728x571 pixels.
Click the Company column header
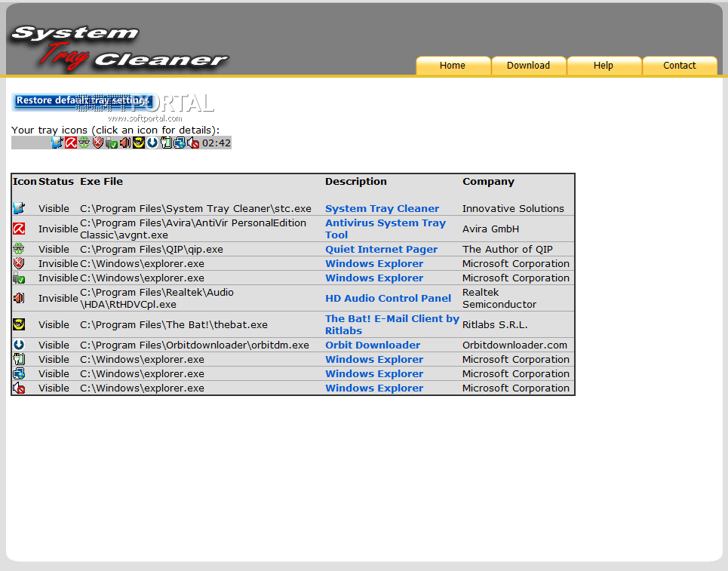488,182
